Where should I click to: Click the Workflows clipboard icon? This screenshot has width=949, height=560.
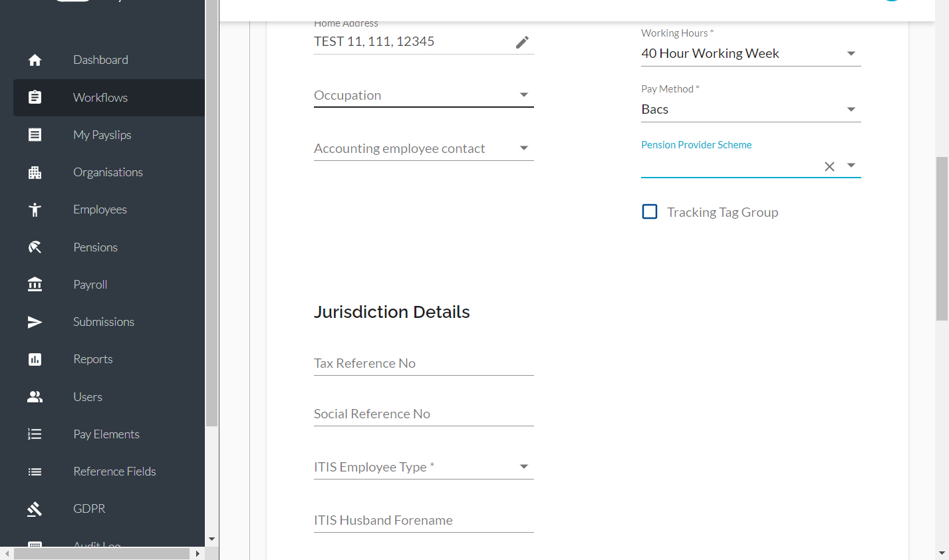click(35, 97)
